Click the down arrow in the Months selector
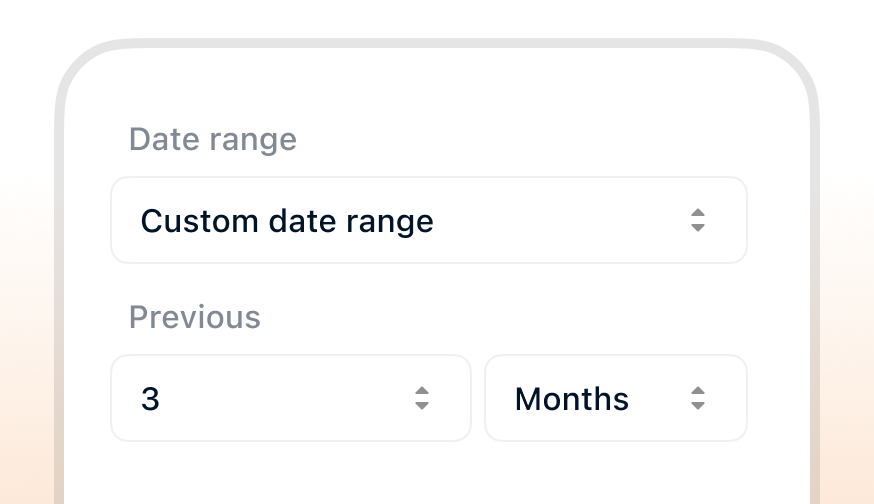This screenshot has height=504, width=874. (698, 407)
